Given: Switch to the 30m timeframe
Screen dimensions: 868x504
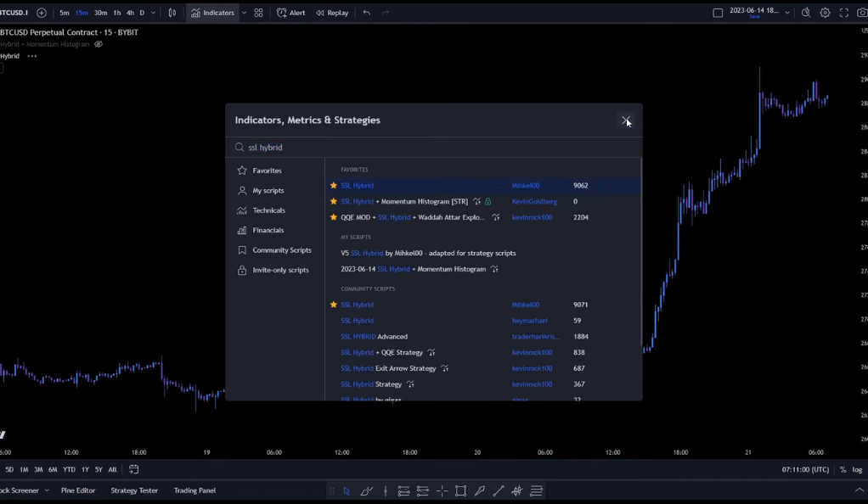Looking at the screenshot, I should 100,12.
